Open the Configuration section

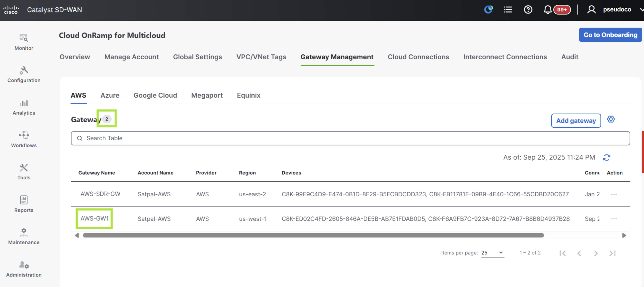click(x=24, y=75)
